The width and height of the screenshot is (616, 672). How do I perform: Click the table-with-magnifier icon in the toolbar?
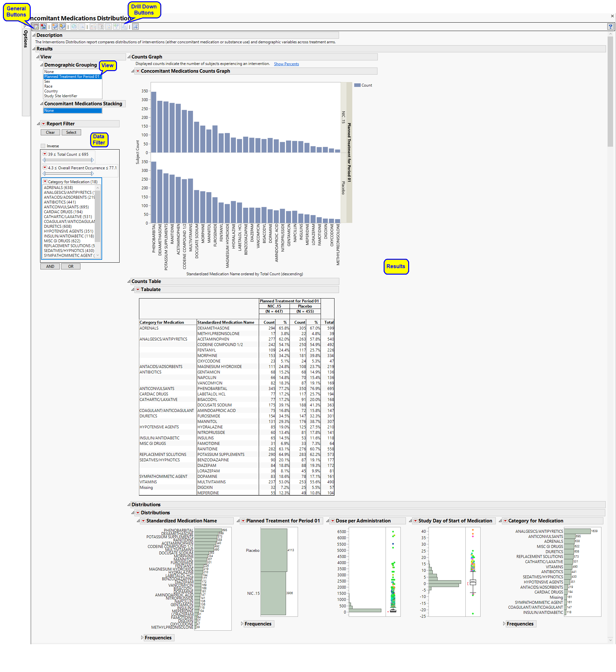36,27
